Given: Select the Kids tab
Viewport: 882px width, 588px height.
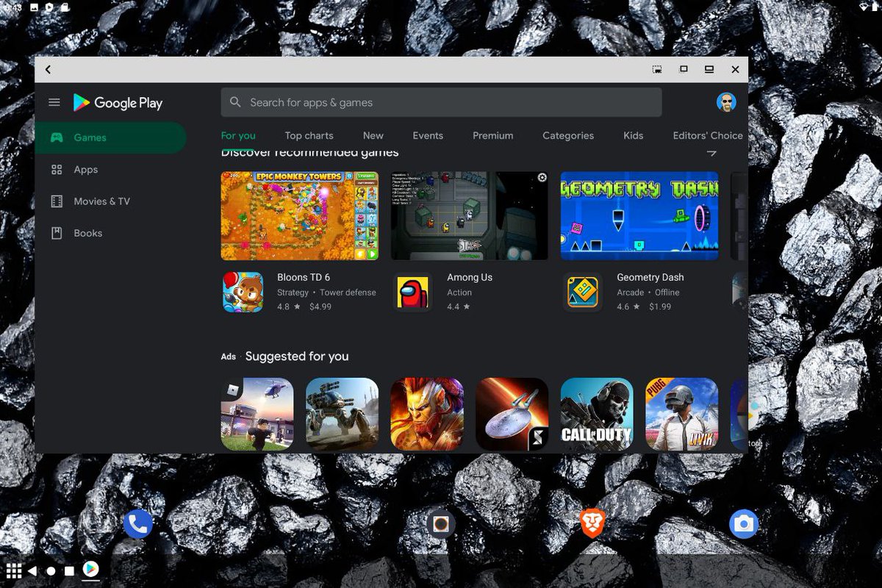Looking at the screenshot, I should tap(632, 135).
